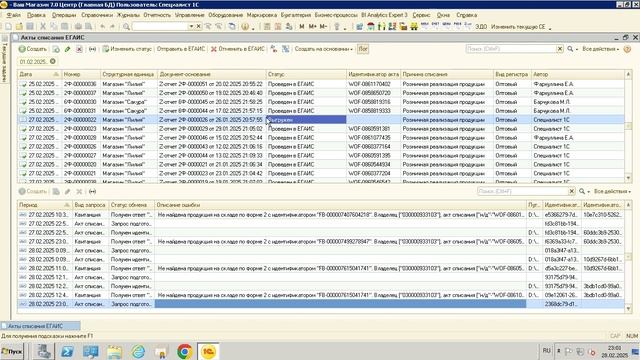640x360 pixels.
Task: Click the Open file folder icon
Action: (19, 27)
